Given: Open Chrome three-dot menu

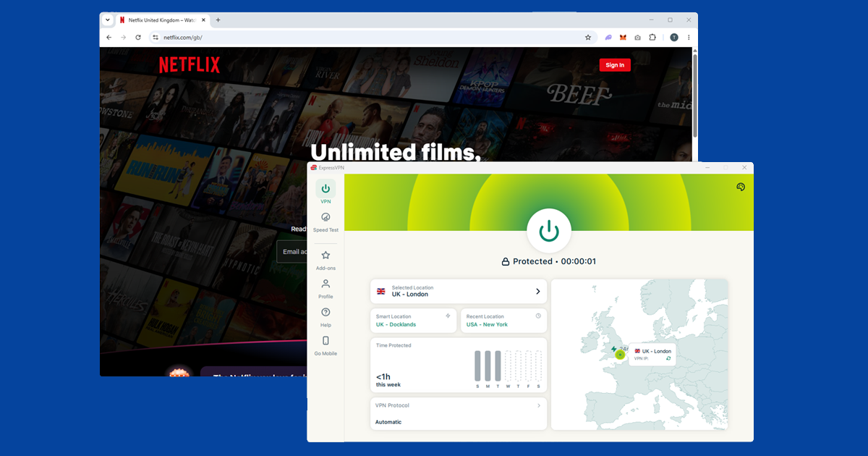Looking at the screenshot, I should [x=689, y=37].
